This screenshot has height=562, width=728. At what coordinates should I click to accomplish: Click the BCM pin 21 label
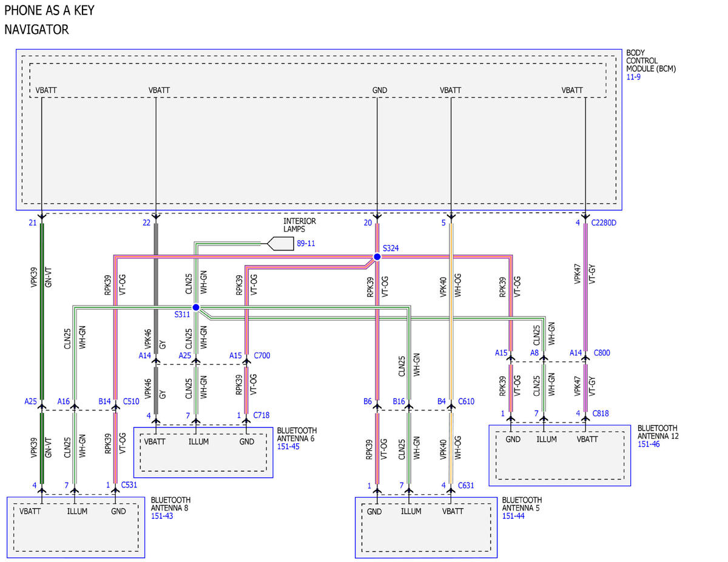click(x=33, y=223)
